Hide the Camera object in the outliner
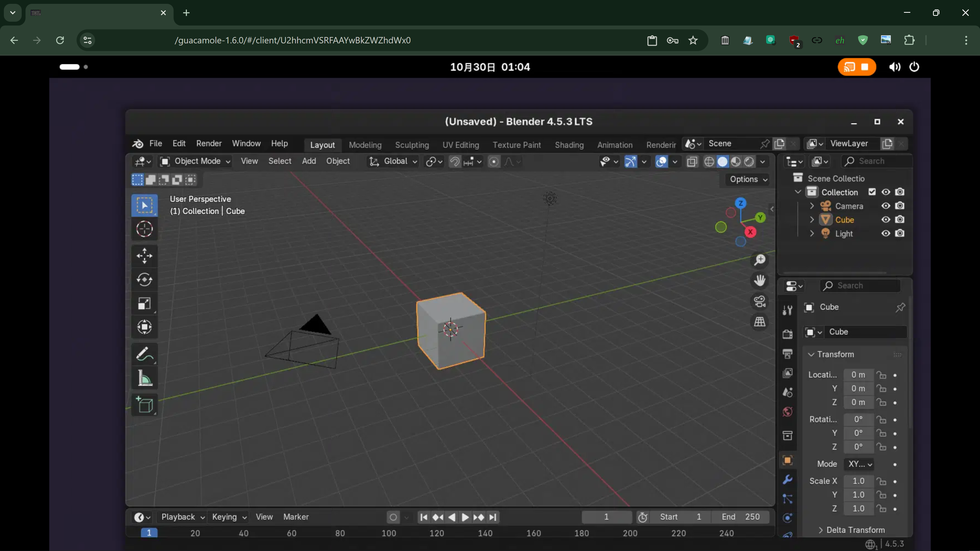Image resolution: width=980 pixels, height=551 pixels. coord(886,206)
